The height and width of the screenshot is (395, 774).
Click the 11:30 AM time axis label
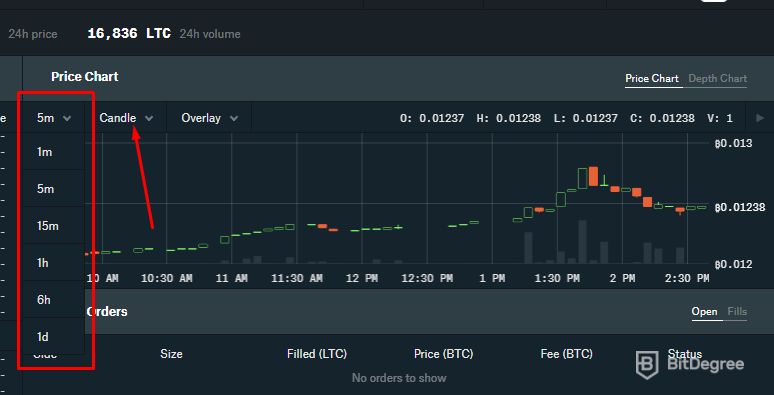[297, 278]
